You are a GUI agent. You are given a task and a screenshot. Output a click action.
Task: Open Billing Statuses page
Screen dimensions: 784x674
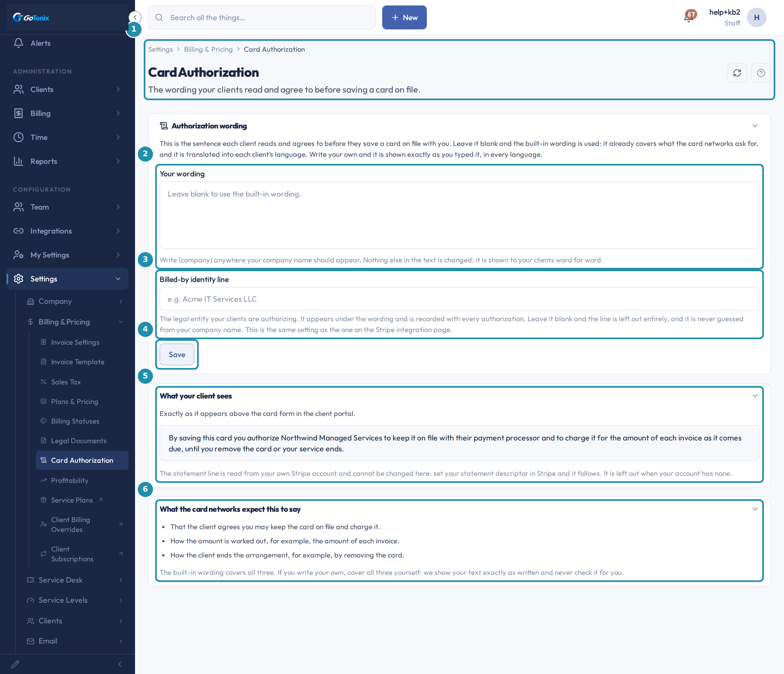pos(82,421)
